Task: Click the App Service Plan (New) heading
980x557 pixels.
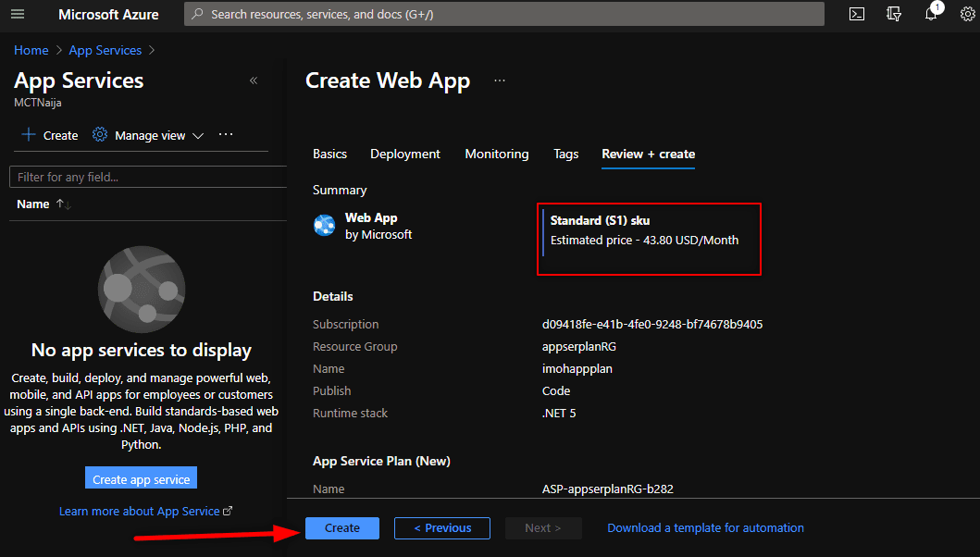Action: (381, 461)
